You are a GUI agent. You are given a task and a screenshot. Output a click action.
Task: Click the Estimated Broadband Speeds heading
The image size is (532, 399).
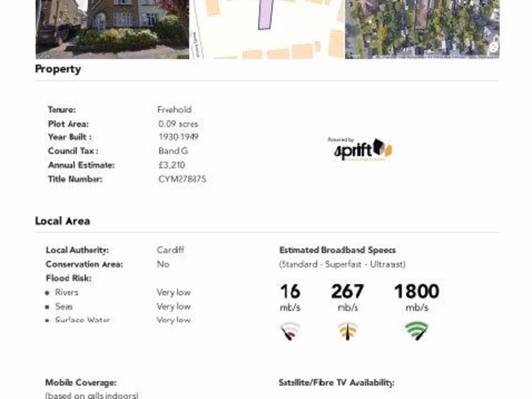tap(337, 250)
